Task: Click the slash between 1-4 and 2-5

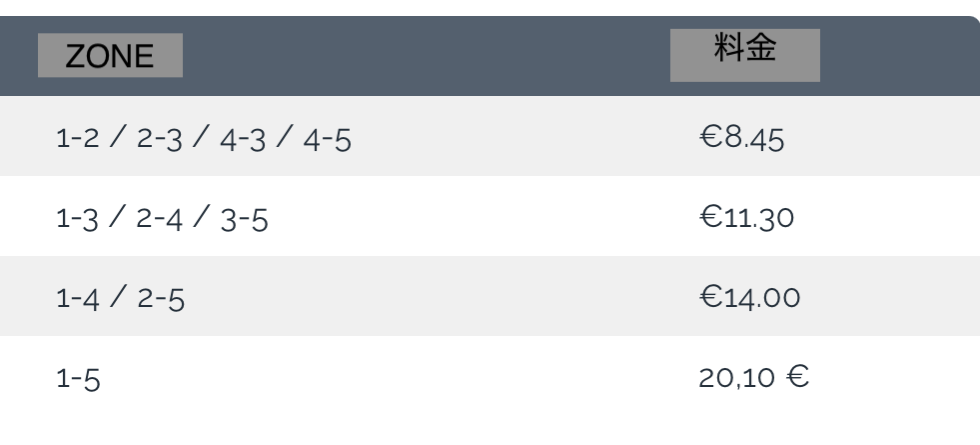Action: pos(118,295)
